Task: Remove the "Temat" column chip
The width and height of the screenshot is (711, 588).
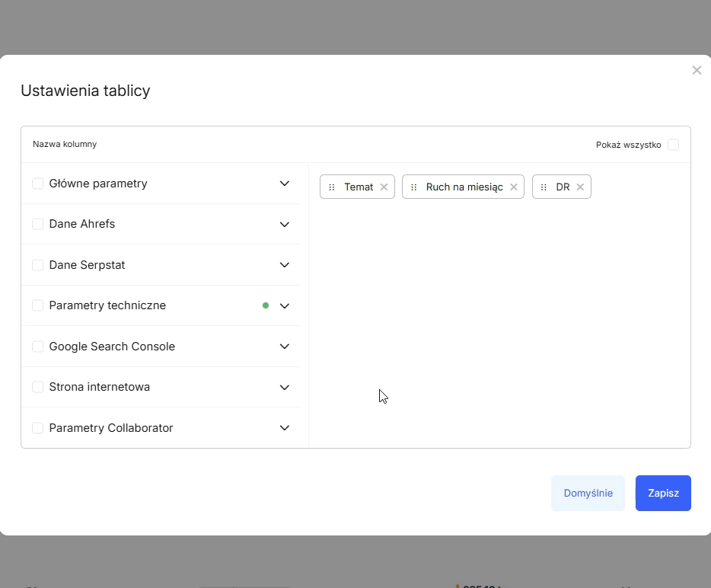Action: tap(384, 187)
